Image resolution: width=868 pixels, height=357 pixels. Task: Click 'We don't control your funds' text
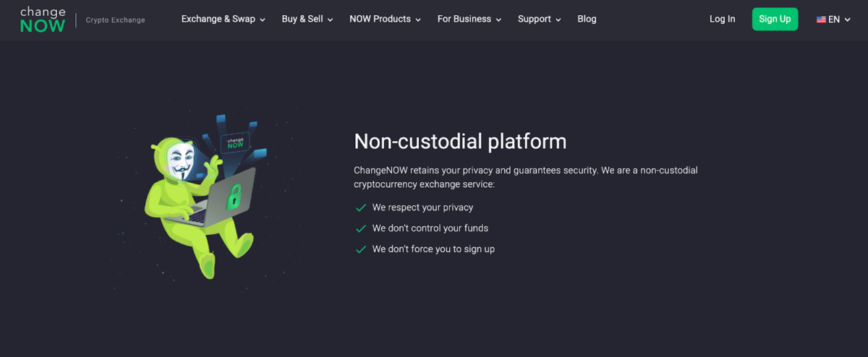pyautogui.click(x=430, y=228)
